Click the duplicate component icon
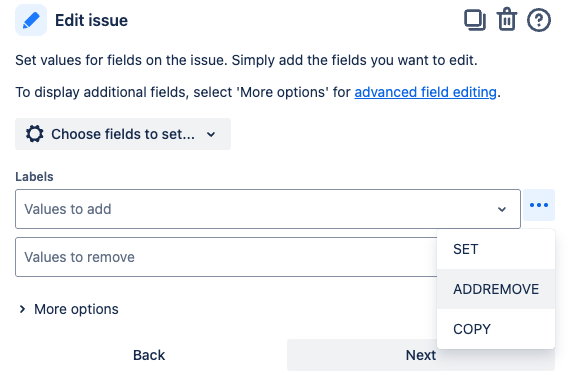This screenshot has height=375, width=573. point(475,20)
